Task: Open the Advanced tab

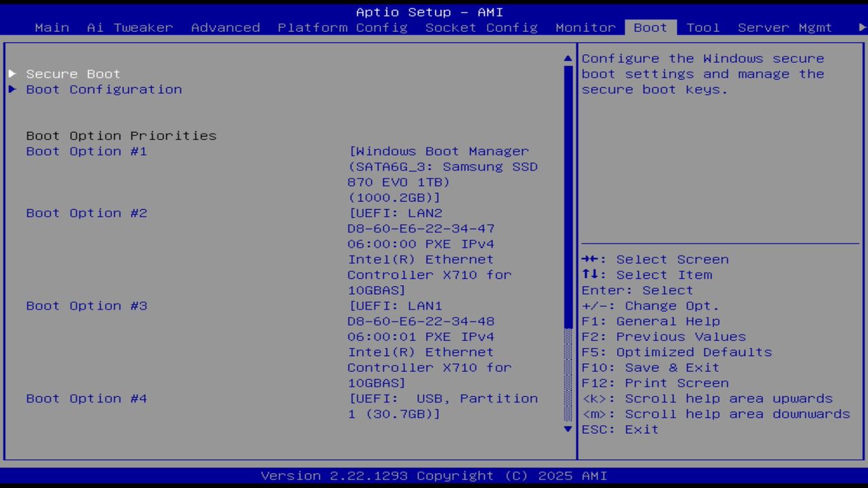Action: [x=225, y=27]
